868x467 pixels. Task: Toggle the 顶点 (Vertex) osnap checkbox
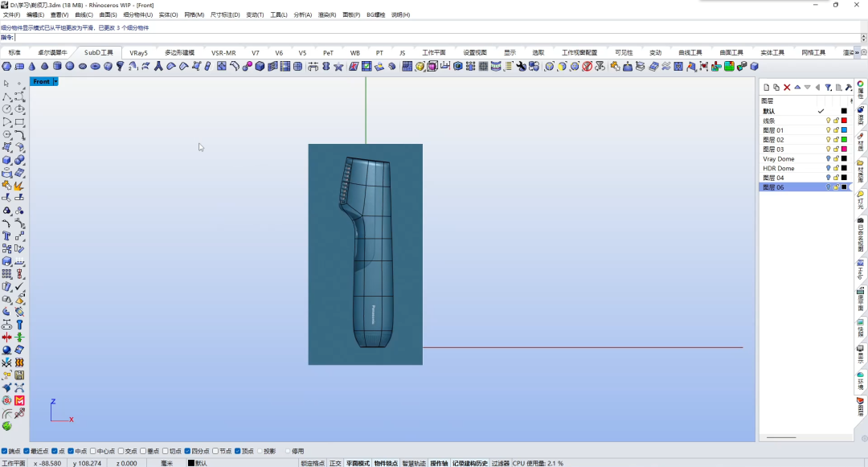pos(237,451)
